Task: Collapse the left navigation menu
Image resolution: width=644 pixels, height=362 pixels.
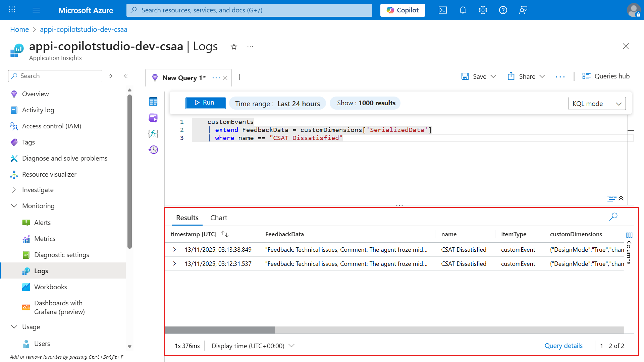Action: pyautogui.click(x=125, y=76)
